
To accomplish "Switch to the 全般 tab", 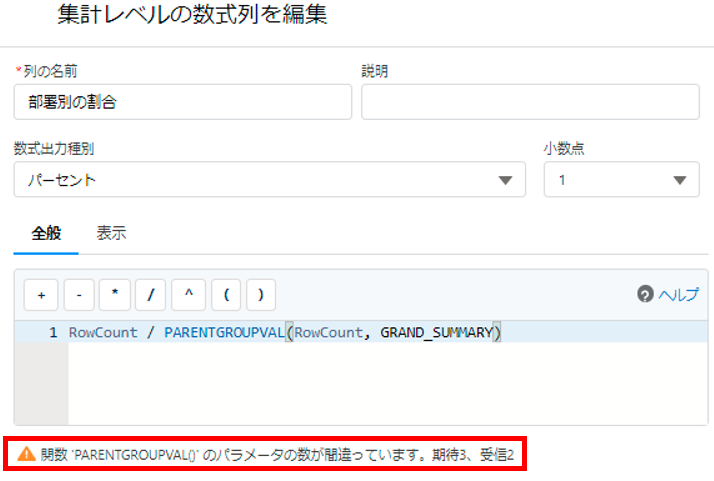I will coord(46,233).
